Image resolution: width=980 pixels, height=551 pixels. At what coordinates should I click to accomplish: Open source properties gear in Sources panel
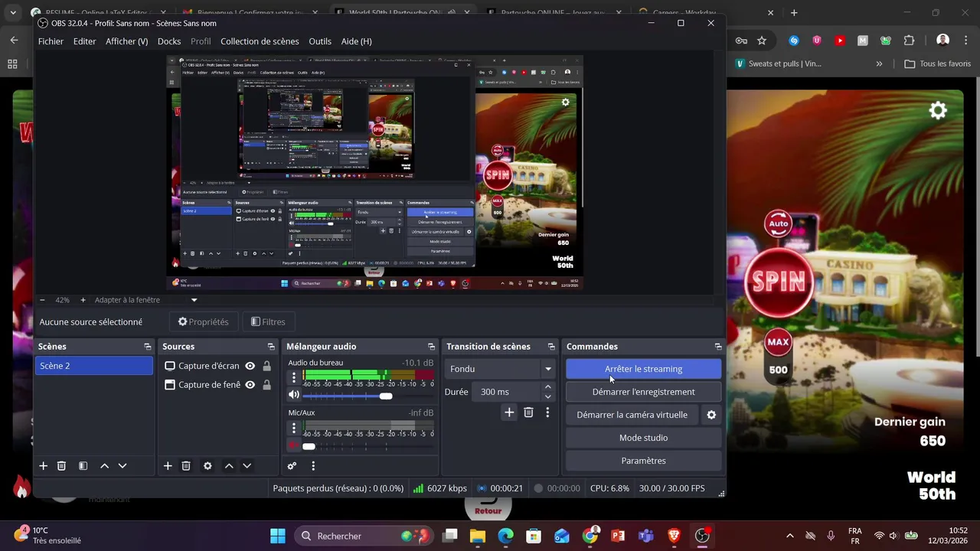207,465
